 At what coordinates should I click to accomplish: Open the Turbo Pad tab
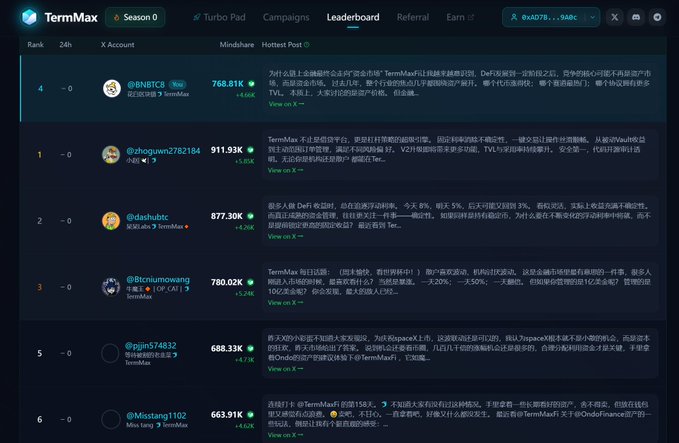tap(219, 17)
